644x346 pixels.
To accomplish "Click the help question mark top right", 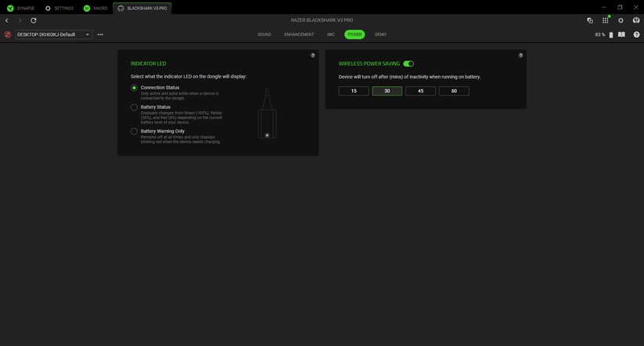I will click(x=636, y=34).
